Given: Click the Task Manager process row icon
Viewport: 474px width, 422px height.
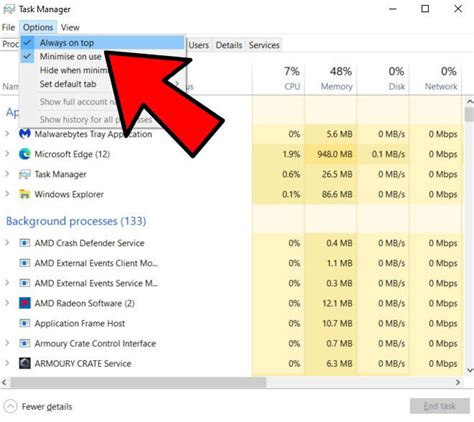Looking at the screenshot, I should point(25,174).
